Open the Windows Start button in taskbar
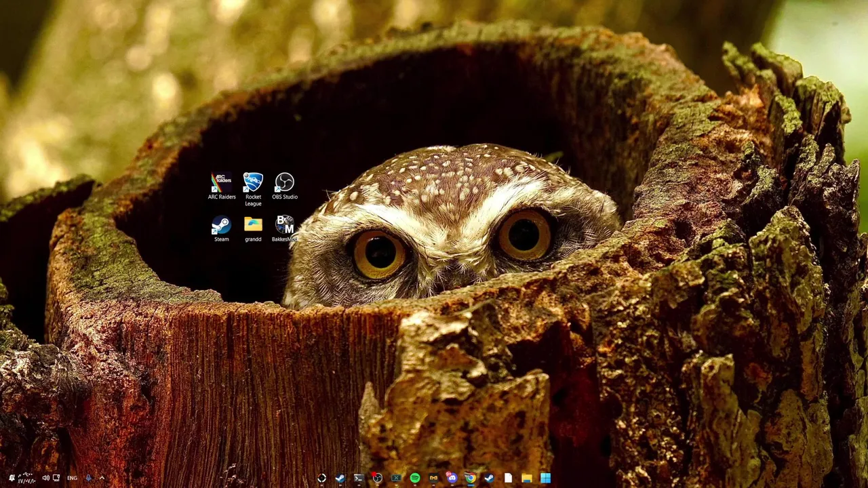This screenshot has width=868, height=488. click(x=545, y=478)
